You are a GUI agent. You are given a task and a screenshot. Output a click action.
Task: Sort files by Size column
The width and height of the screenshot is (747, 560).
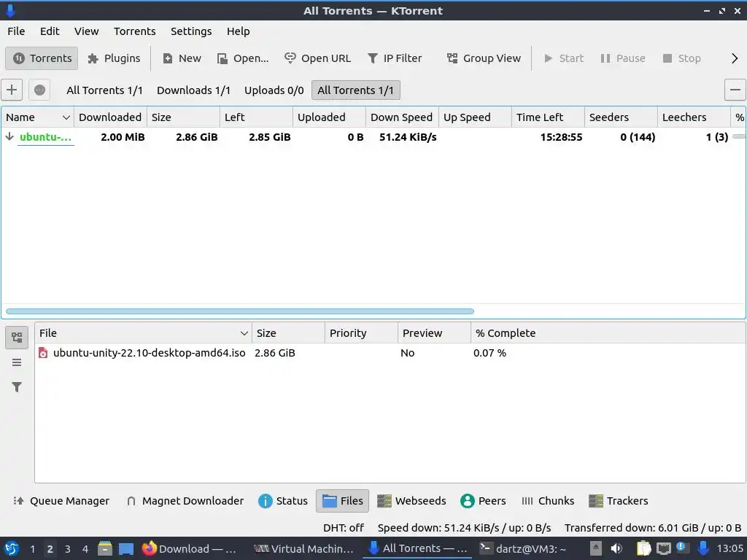point(288,332)
